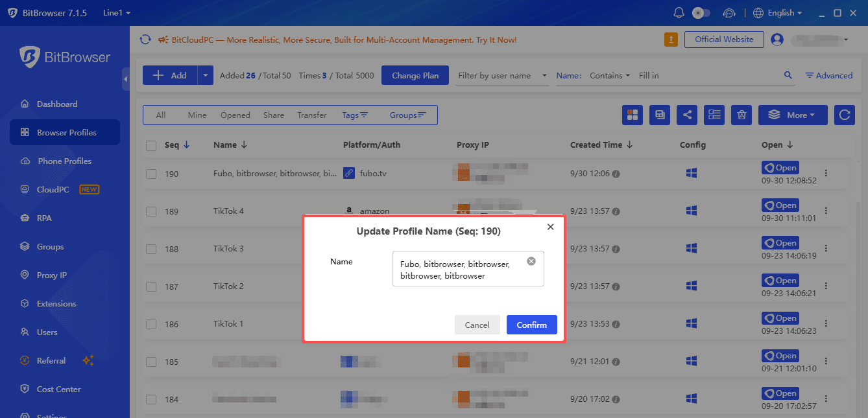Check the checkbox for row 189

[151, 211]
